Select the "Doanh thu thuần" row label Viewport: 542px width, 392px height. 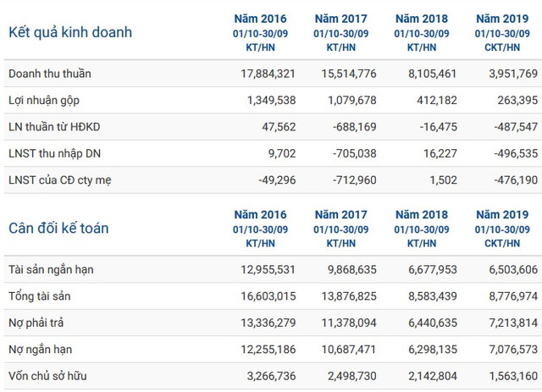[49, 74]
